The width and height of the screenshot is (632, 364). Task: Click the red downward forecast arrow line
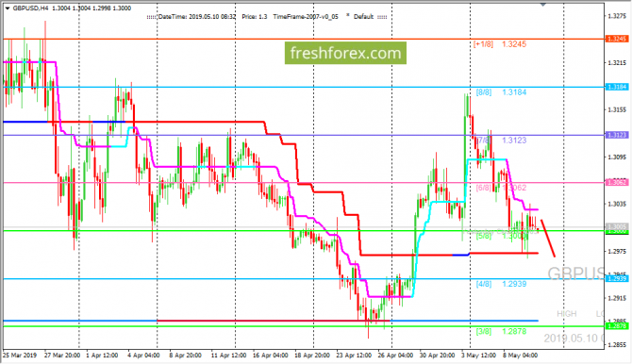[x=548, y=239]
